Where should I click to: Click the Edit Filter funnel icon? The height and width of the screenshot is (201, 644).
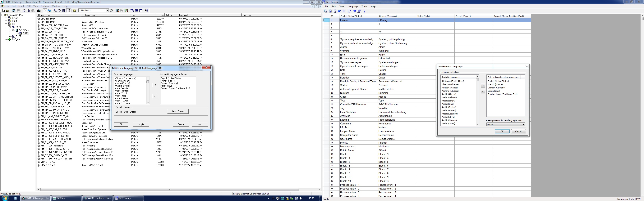111,11
